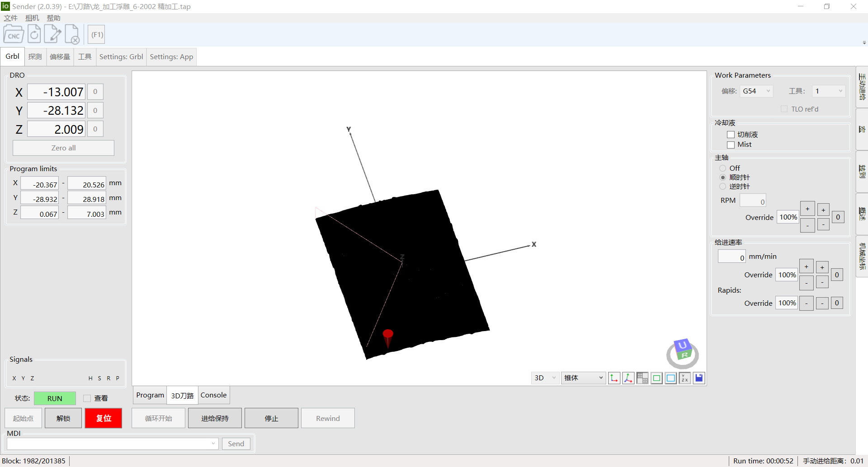Zero the Z axis with its 0 button

(95, 129)
